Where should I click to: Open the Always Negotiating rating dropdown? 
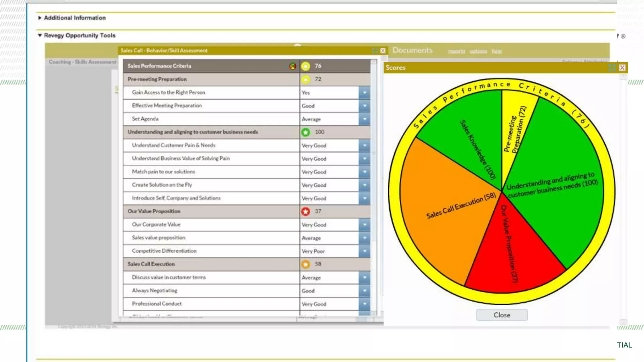[364, 291]
